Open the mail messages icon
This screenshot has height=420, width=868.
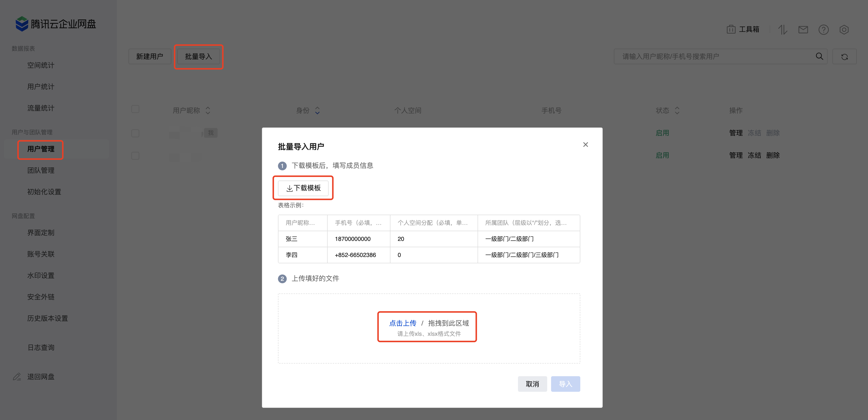(803, 30)
